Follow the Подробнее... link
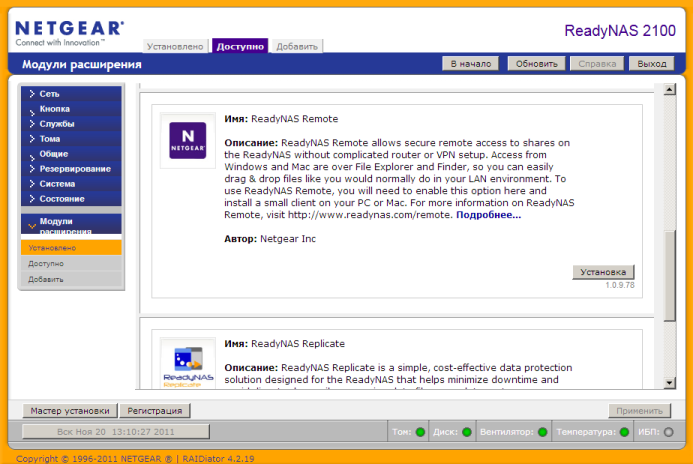 (488, 215)
